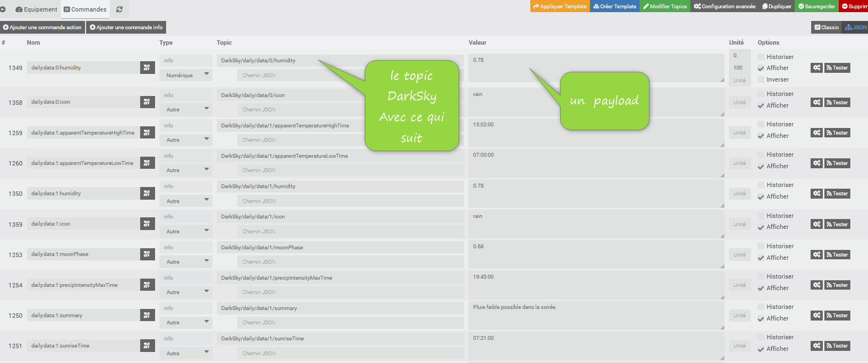Click the Chemin JSON field for 1358
This screenshot has height=363, width=868.
point(351,110)
